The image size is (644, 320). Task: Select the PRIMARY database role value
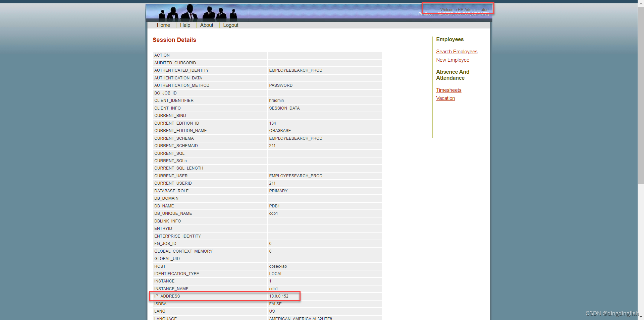pos(278,191)
